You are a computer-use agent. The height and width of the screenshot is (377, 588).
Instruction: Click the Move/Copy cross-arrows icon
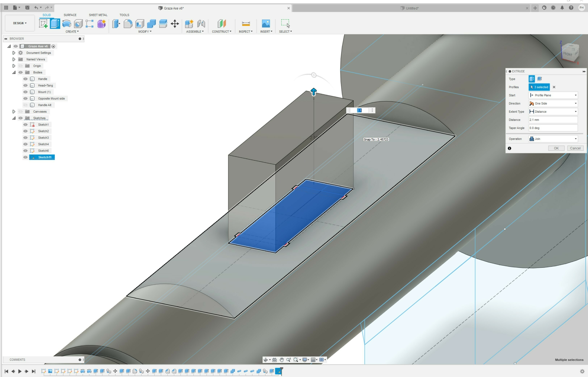pyautogui.click(x=175, y=24)
